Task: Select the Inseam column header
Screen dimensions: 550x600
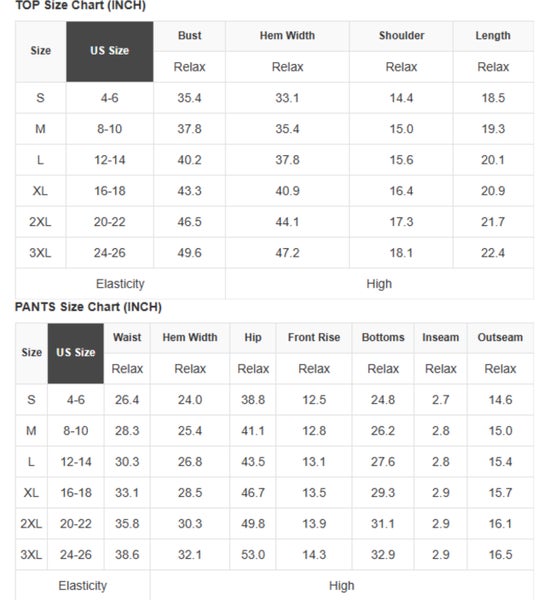Action: tap(441, 338)
